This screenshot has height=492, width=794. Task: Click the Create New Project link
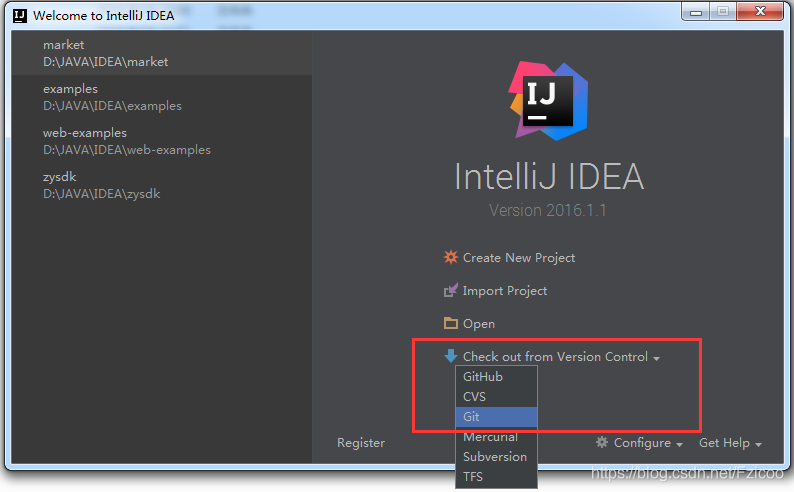tap(519, 258)
